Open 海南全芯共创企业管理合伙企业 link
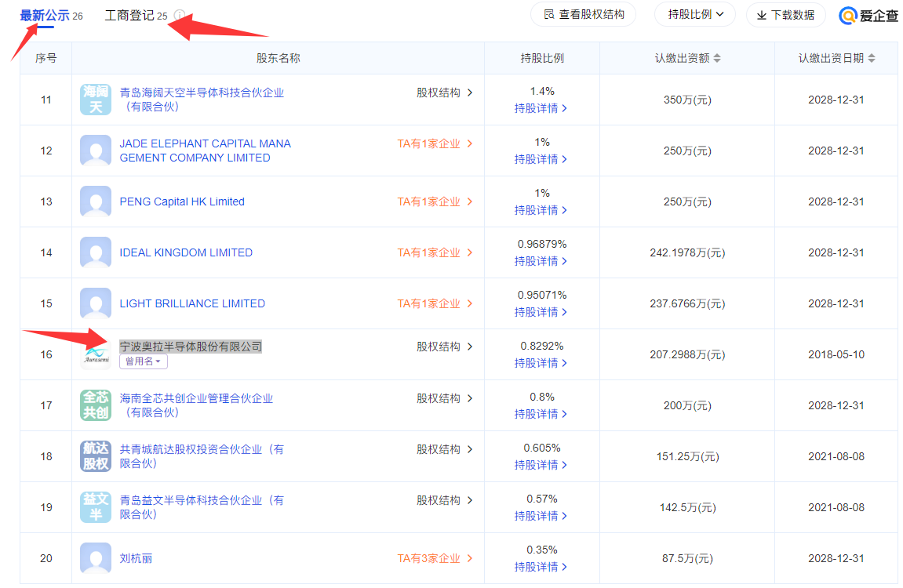 (196, 405)
